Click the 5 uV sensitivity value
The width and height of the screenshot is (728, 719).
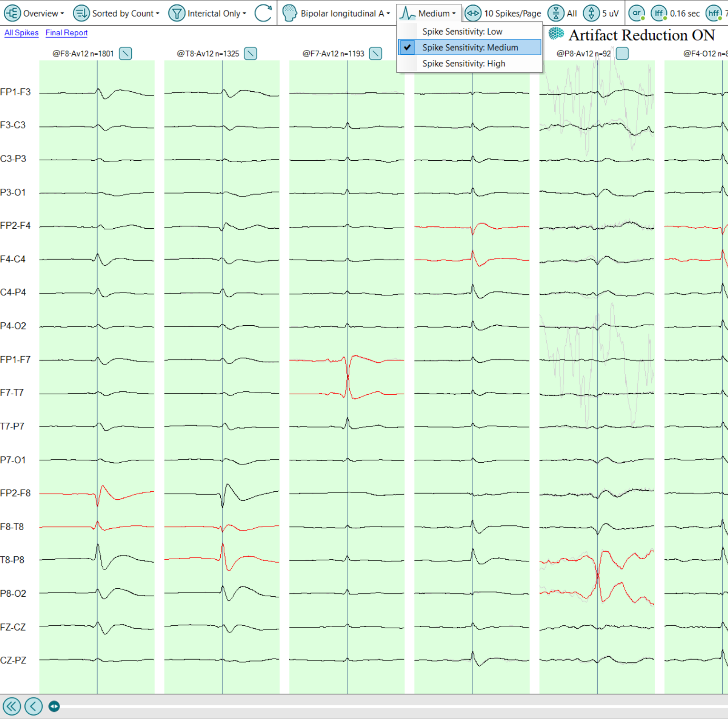tap(610, 13)
